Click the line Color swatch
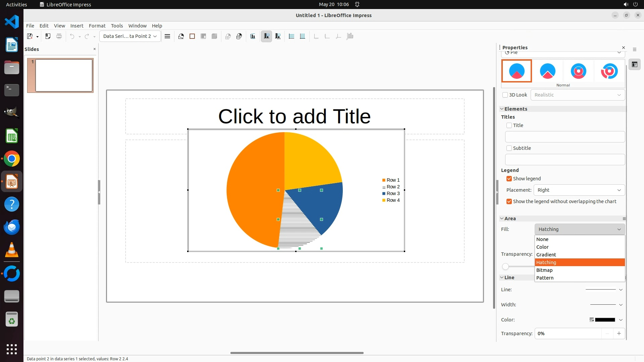 click(605, 320)
